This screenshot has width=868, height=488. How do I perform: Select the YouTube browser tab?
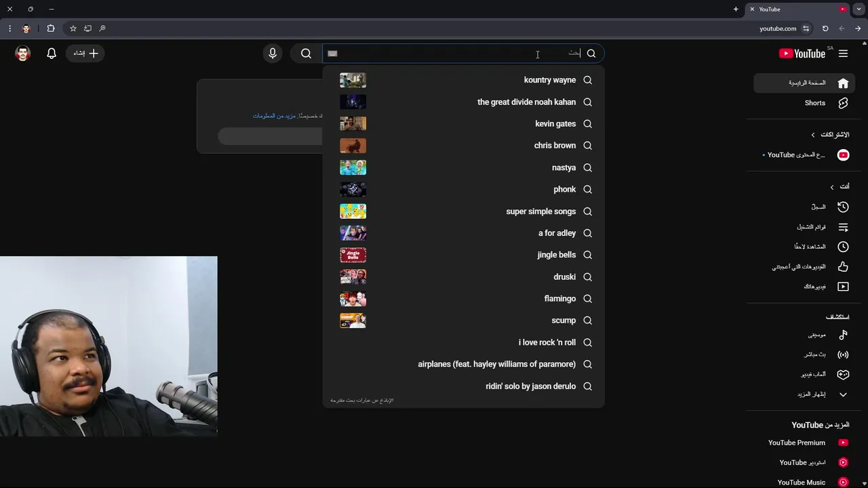tap(797, 9)
